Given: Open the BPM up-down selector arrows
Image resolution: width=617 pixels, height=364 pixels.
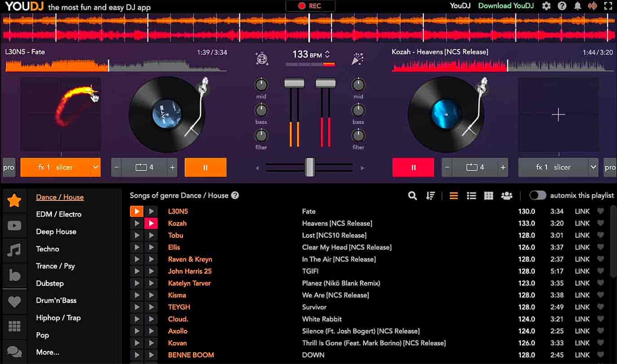Looking at the screenshot, I should [327, 54].
